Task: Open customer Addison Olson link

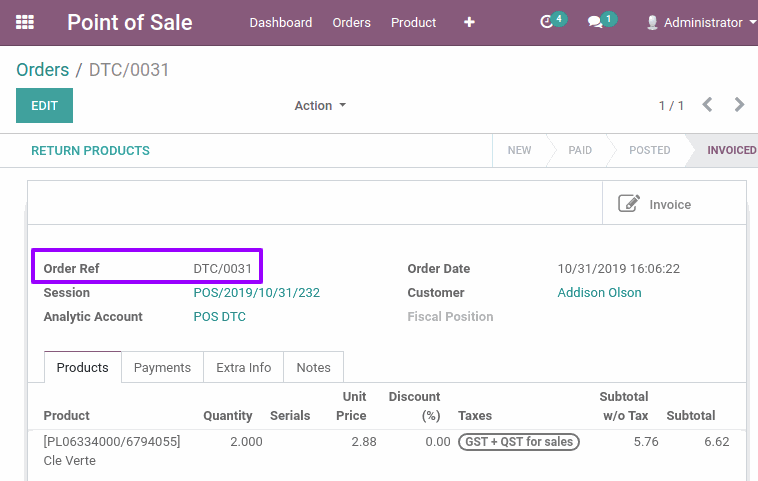Action: [599, 292]
